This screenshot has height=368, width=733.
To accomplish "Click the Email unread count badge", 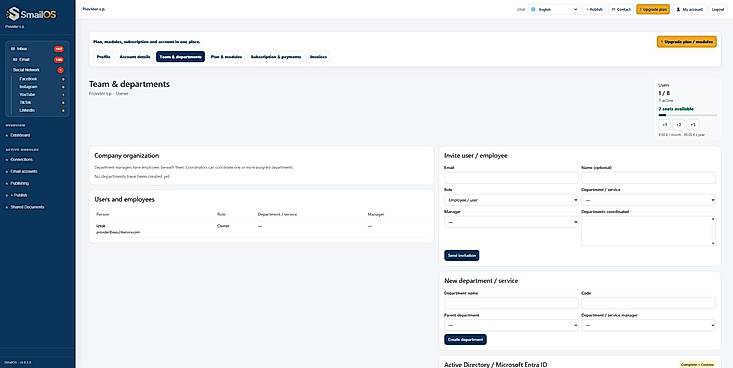I will click(x=58, y=59).
